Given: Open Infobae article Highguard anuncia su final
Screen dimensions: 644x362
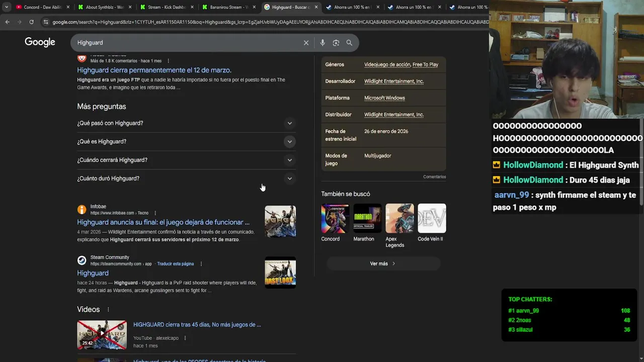Looking at the screenshot, I should click(163, 222).
